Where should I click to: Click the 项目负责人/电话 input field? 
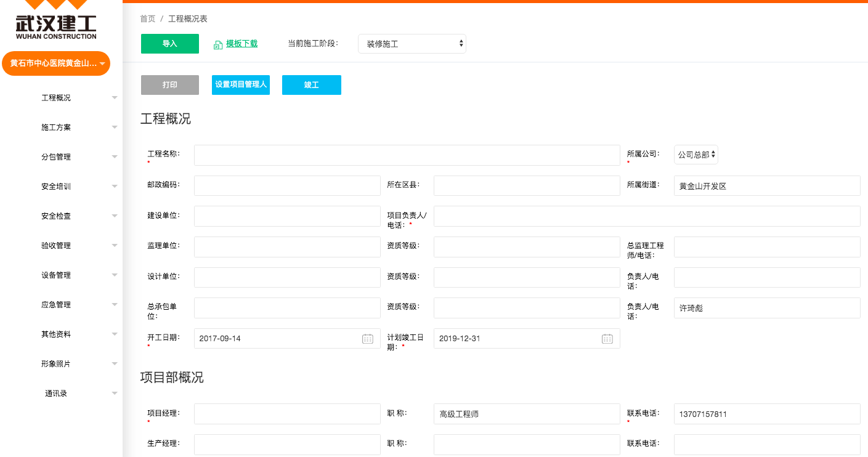click(x=647, y=216)
